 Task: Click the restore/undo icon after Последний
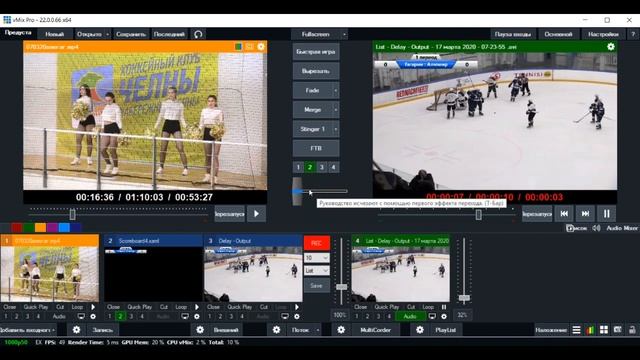tap(198, 34)
